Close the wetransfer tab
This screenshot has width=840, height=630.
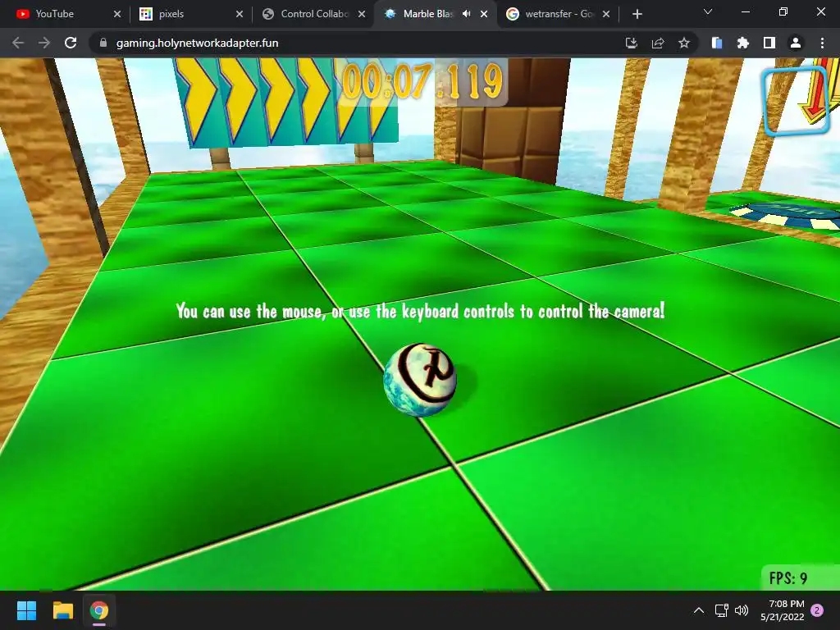point(606,14)
